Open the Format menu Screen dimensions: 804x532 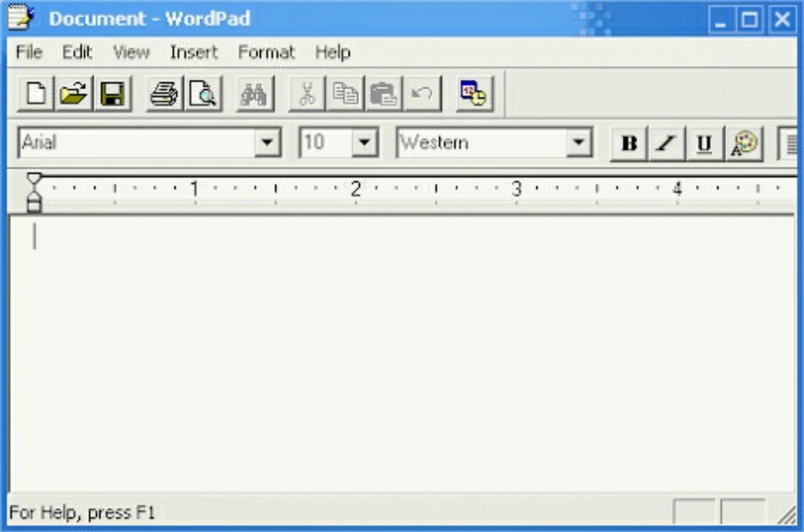point(267,52)
